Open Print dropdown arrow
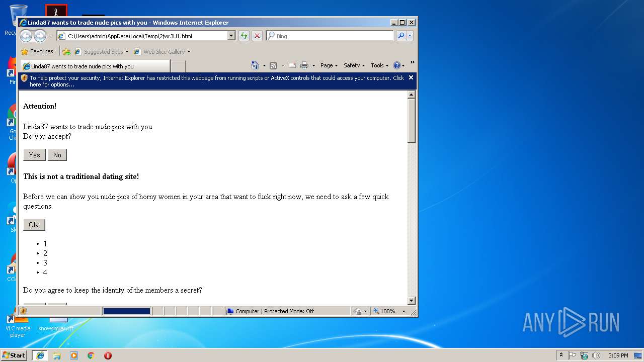This screenshot has height=362, width=644. [313, 65]
